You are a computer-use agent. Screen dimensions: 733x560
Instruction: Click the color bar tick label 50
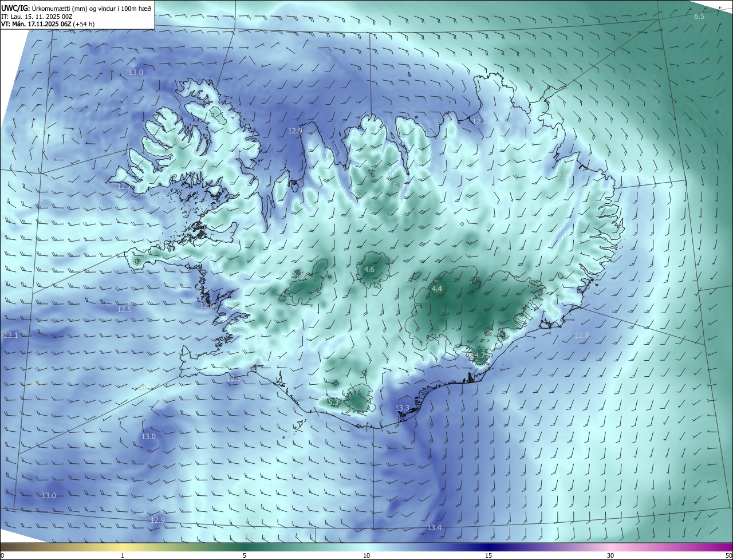point(728,555)
